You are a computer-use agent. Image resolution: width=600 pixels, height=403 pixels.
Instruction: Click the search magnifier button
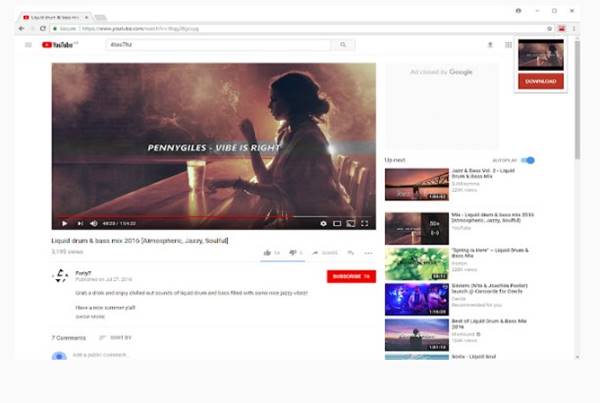343,45
